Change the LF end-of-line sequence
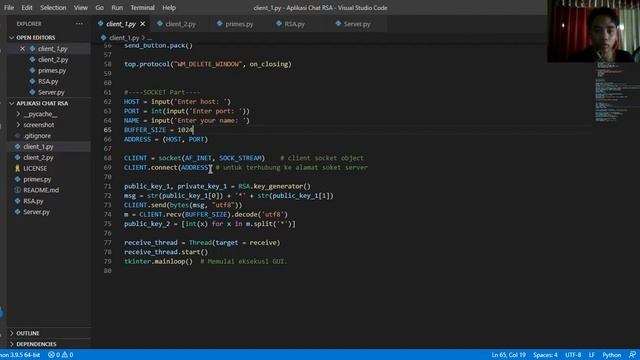640x360 pixels. tap(591, 355)
